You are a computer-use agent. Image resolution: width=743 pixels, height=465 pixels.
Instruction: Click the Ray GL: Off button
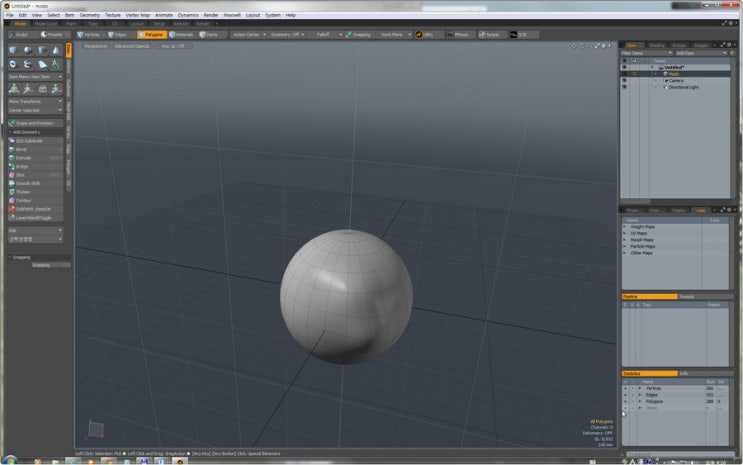(173, 46)
